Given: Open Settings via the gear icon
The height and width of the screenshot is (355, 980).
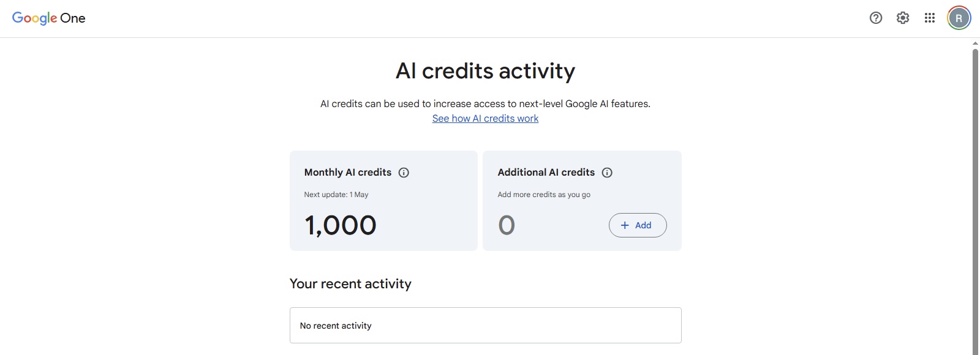Looking at the screenshot, I should click(x=903, y=18).
